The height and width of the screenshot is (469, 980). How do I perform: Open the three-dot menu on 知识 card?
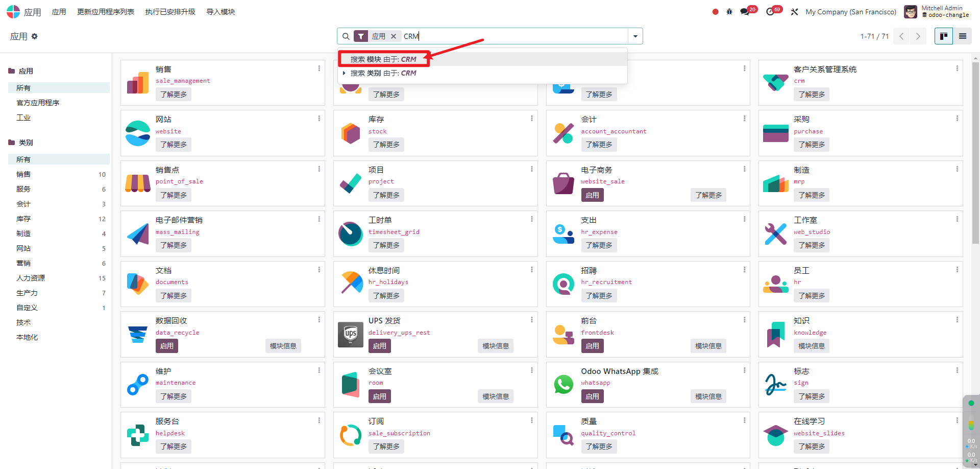click(x=957, y=319)
